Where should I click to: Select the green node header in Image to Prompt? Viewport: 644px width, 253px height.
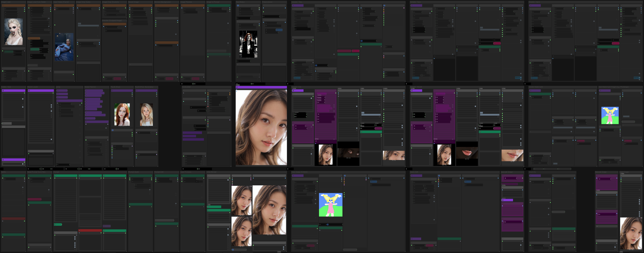point(219,5)
